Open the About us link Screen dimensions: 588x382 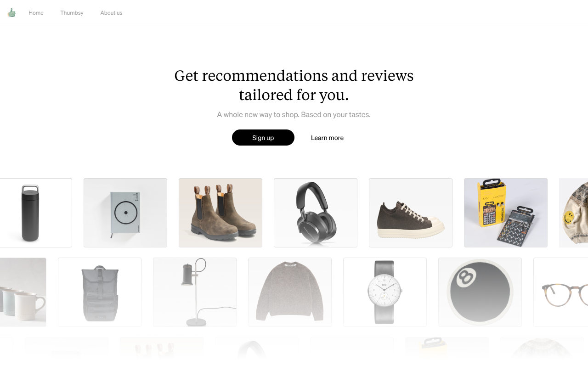coord(111,13)
